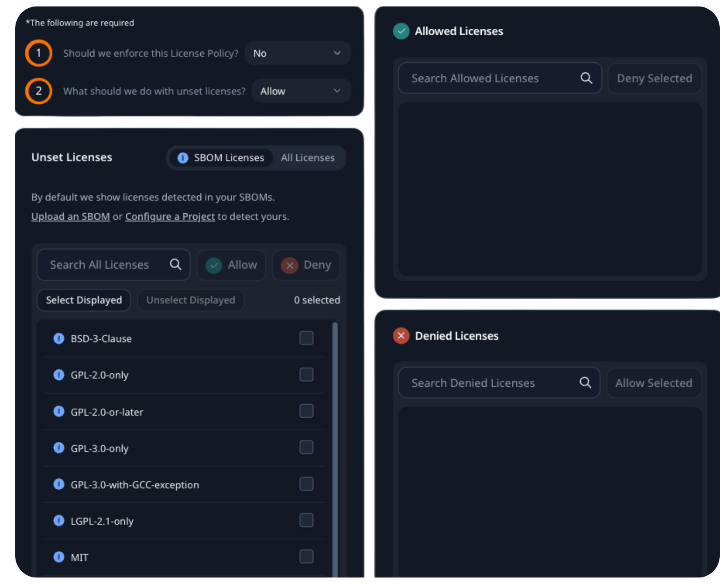Click inside the Search Denied Licenses field

click(484, 382)
